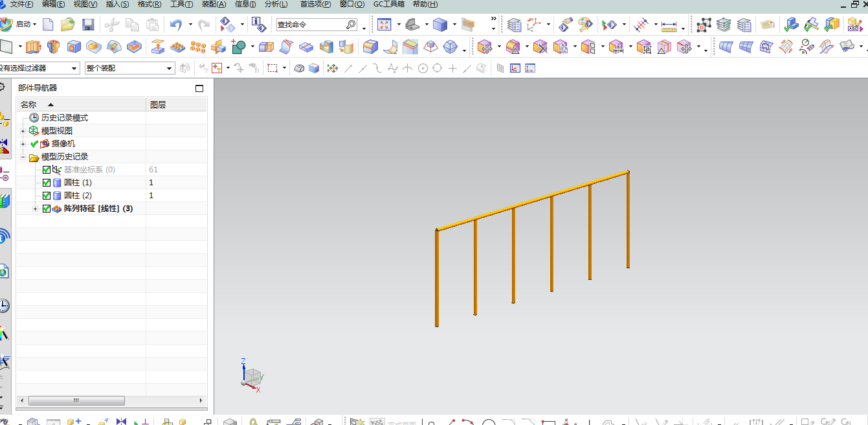Uncheck the 基准坐标系 (0) checkbox
Image resolution: width=868 pixels, height=425 pixels.
tap(47, 170)
